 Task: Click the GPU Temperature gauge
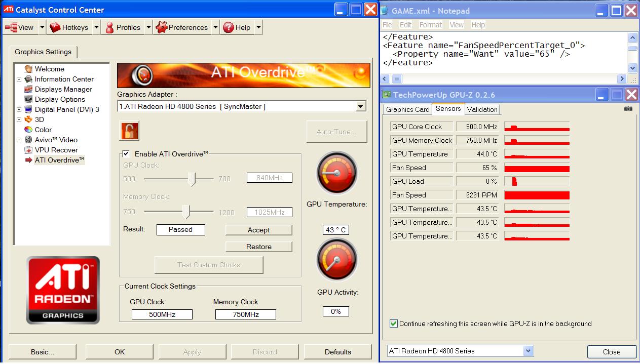coord(336,174)
